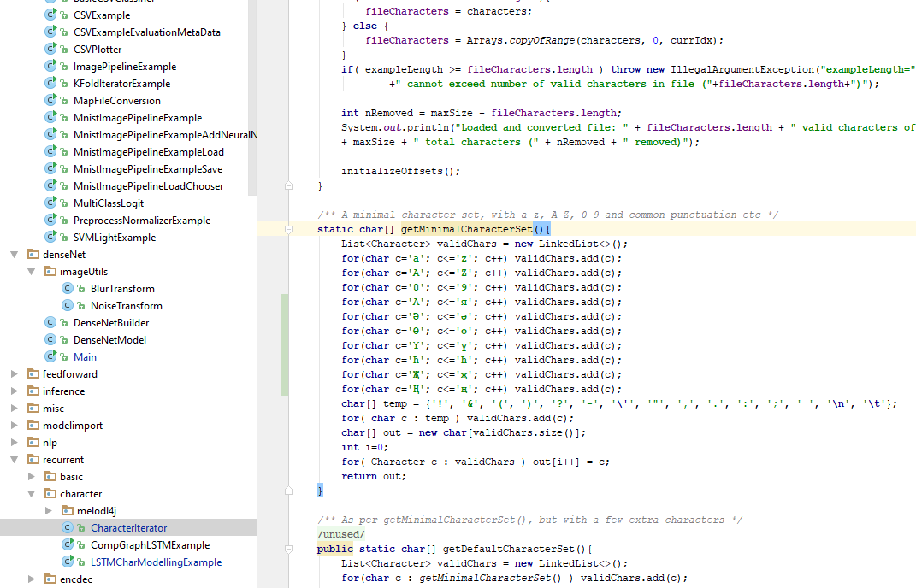
Task: Select the CSVPlotter class
Action: (98, 49)
